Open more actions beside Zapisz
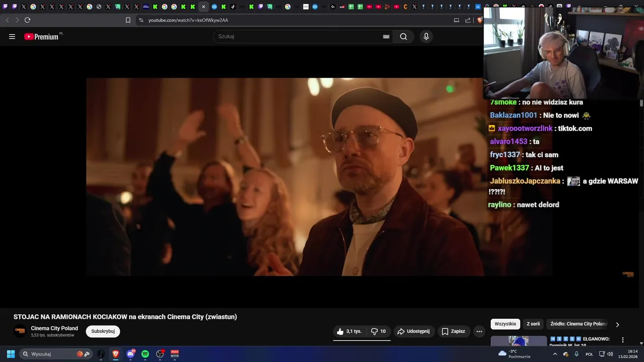Viewport: 644px width, 362px height. tap(479, 331)
